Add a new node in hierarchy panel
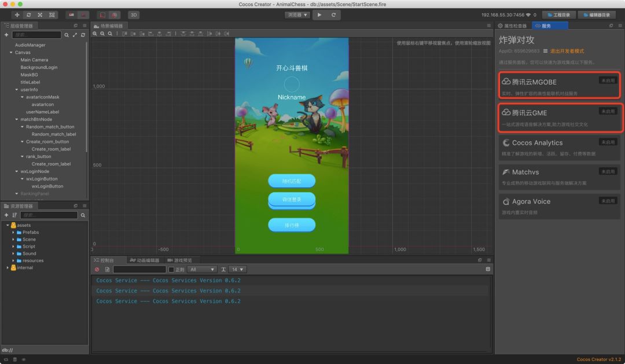Screen dimensions: 625x364 pos(6,35)
